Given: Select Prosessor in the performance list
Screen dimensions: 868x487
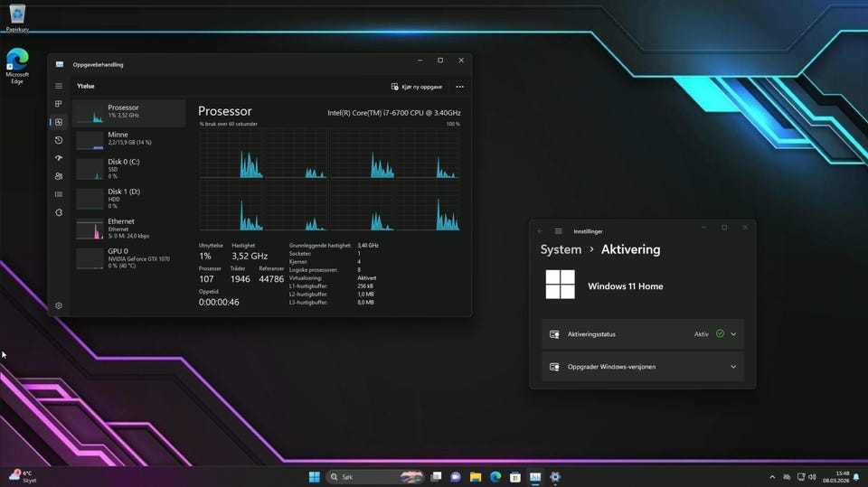Looking at the screenshot, I should coord(128,114).
